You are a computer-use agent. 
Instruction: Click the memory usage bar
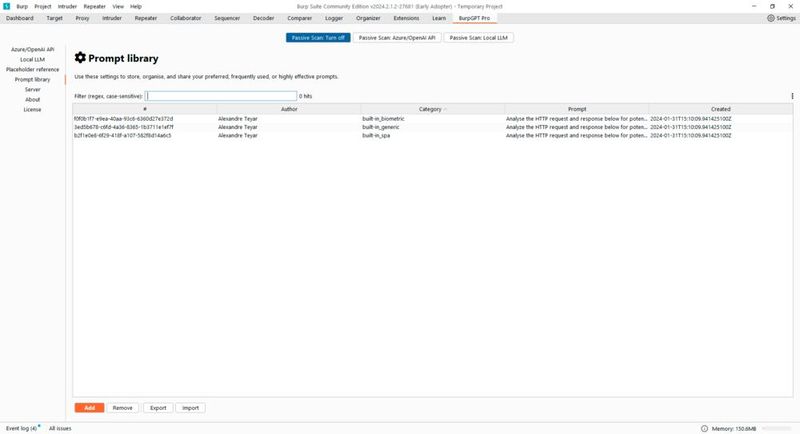(776, 428)
